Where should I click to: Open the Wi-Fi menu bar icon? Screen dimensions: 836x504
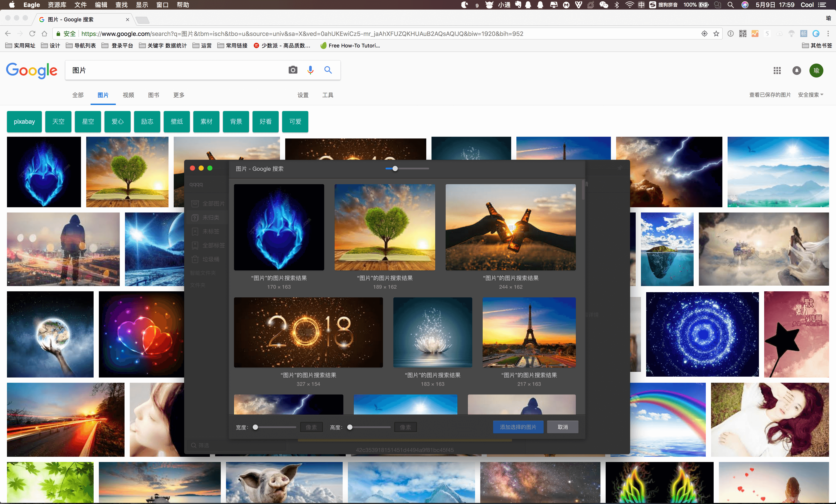pos(629,5)
